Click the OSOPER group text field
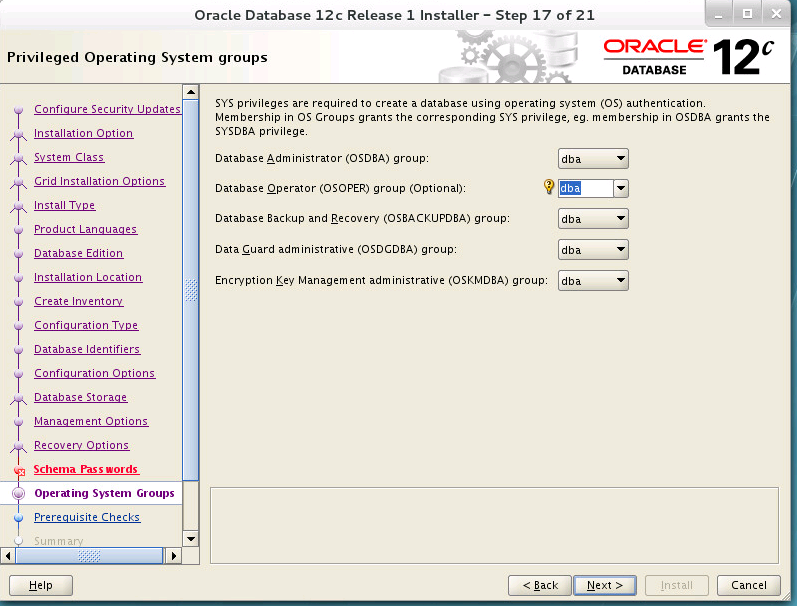Viewport: 797px width, 606px height. coord(586,189)
